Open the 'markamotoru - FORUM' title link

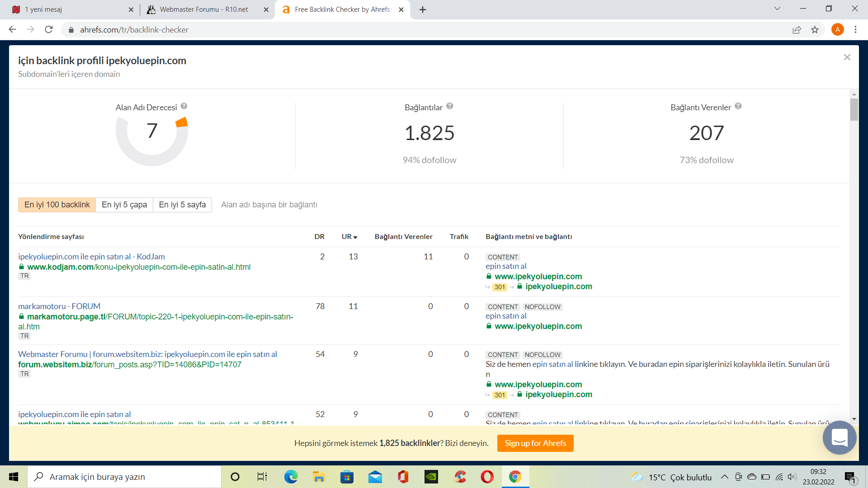click(x=59, y=306)
